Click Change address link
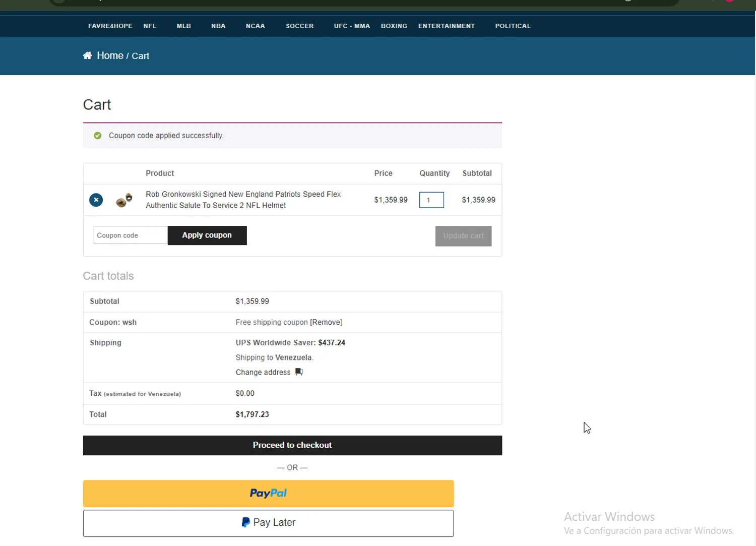 (x=263, y=373)
